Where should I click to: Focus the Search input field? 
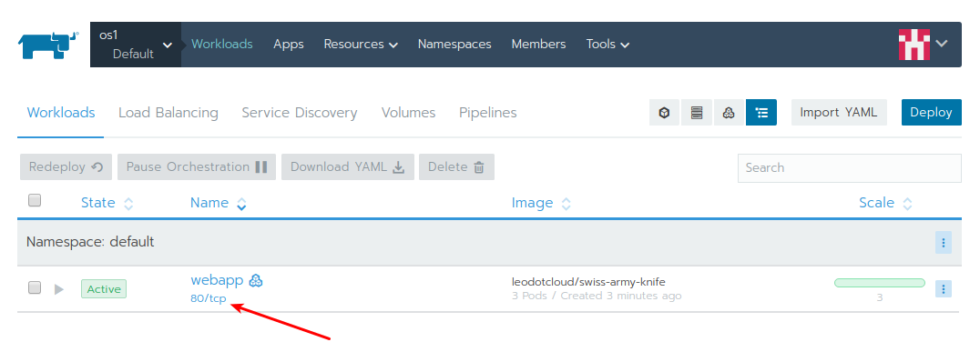click(850, 168)
